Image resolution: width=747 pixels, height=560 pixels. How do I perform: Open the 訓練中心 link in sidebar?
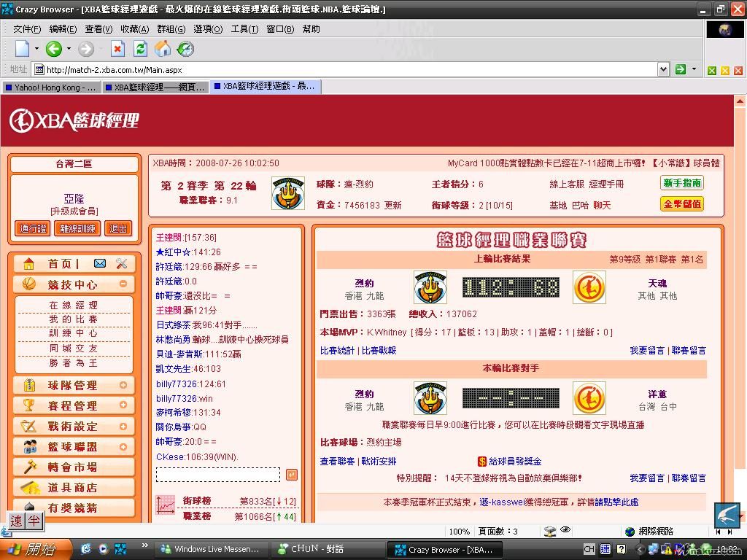click(x=73, y=333)
